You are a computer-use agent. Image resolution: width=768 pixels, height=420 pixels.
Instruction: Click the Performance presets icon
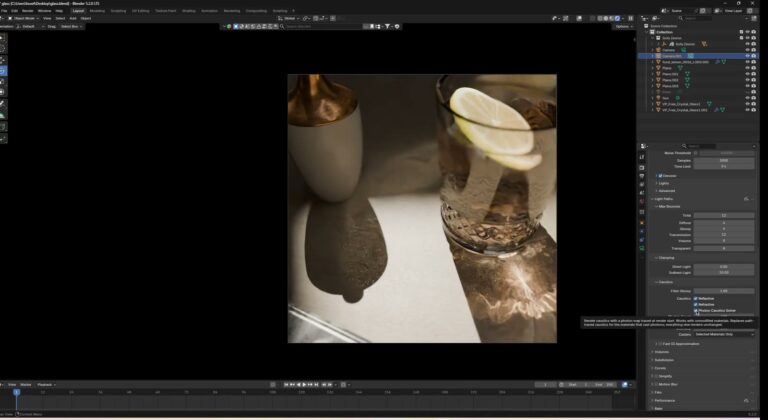coord(746,400)
